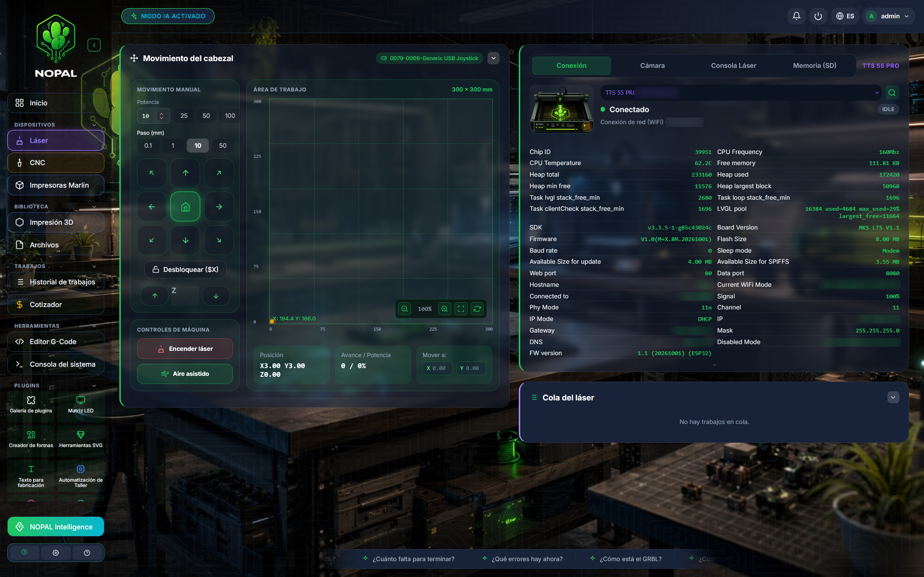Click the notifications bell icon
Screen dimensions: 924x577
[796, 16]
